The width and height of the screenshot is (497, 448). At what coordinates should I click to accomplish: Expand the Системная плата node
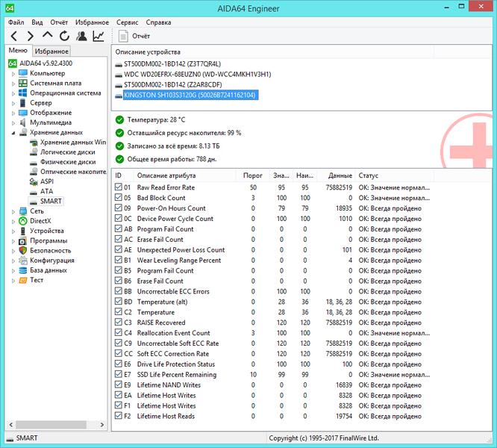13,84
